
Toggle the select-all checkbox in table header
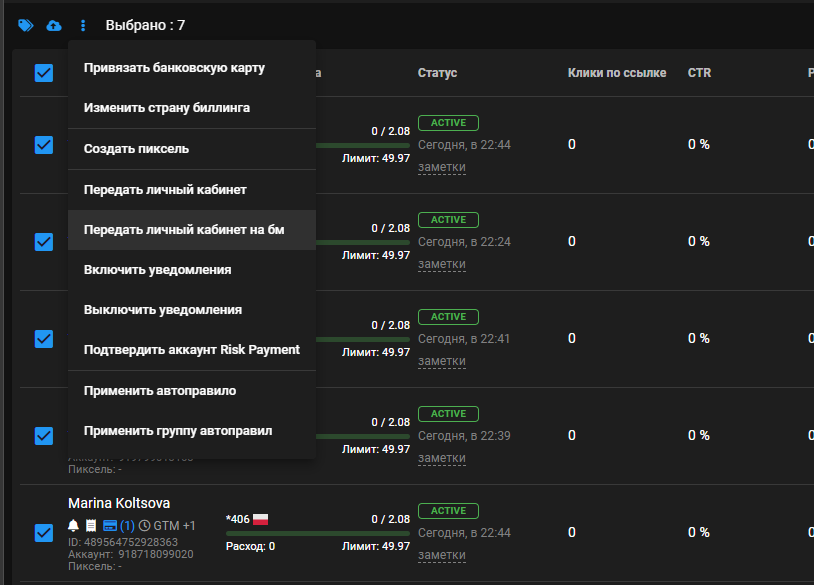click(x=44, y=73)
